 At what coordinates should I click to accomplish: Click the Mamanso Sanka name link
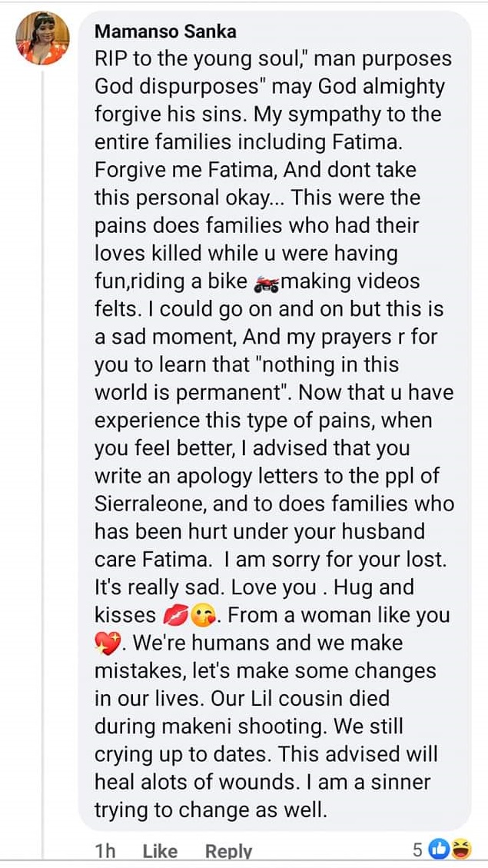pos(165,32)
